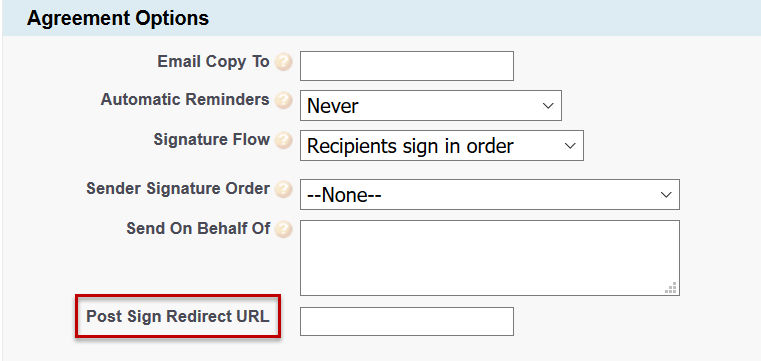
Task: Click the Email Copy To label
Action: click(x=213, y=62)
